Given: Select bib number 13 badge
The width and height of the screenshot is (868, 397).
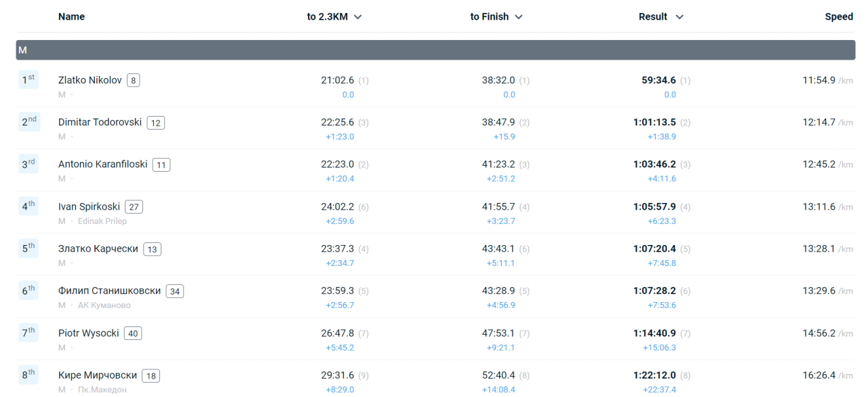Looking at the screenshot, I should pos(153,249).
